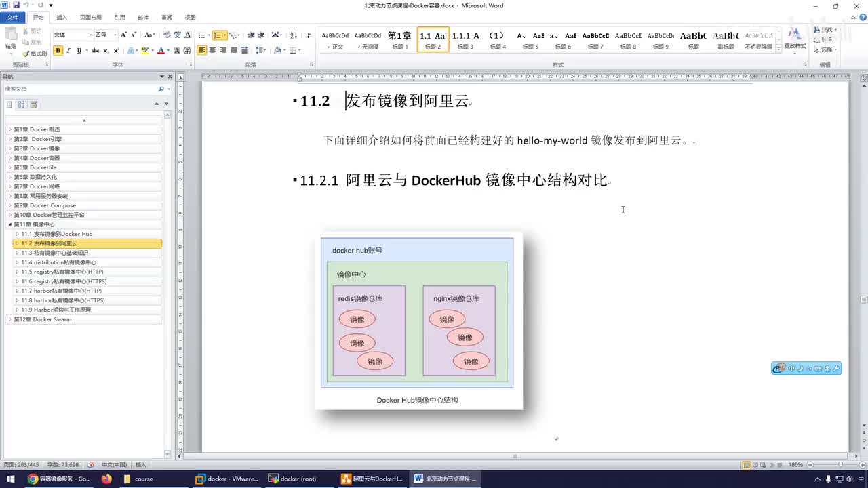868x488 pixels.
Task: Switch to the Insert (插入) tab
Action: click(62, 18)
